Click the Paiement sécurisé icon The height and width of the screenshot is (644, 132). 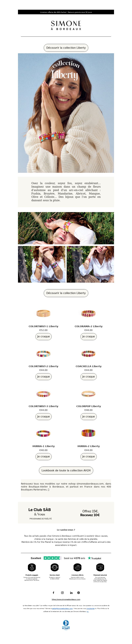tap(100, 567)
